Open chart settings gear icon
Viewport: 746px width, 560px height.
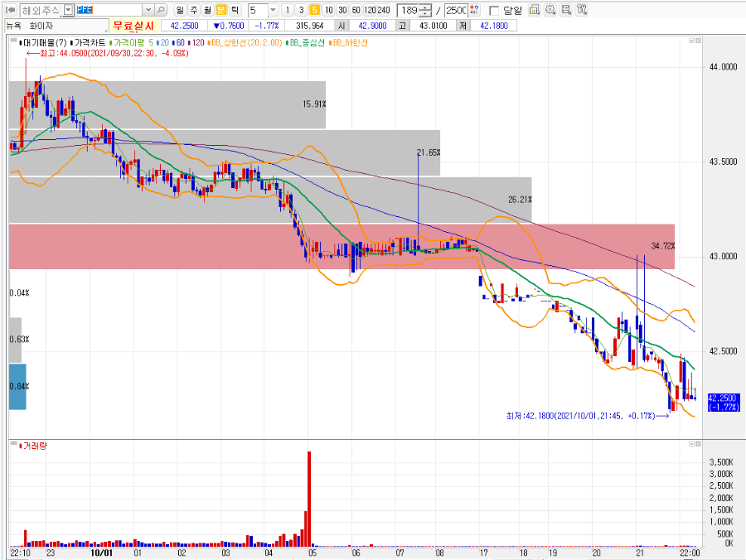[x=550, y=9]
